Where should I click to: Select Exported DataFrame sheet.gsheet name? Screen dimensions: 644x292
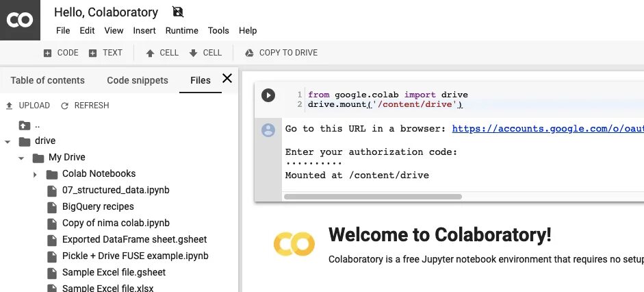point(135,240)
